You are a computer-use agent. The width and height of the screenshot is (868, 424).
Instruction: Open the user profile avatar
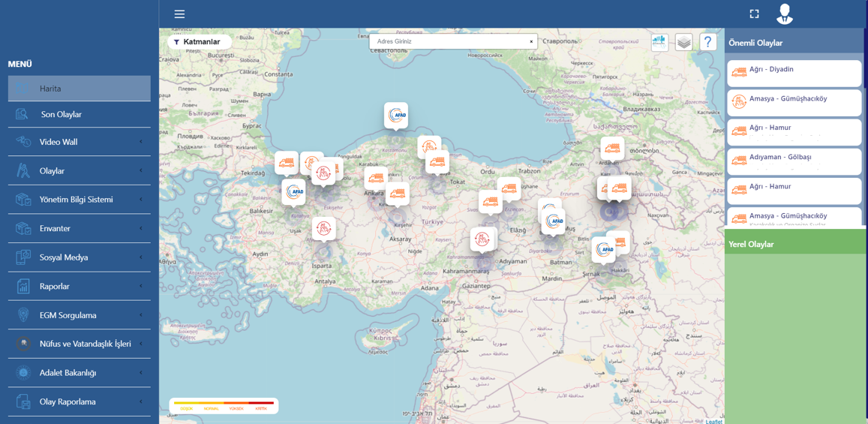pyautogui.click(x=785, y=14)
